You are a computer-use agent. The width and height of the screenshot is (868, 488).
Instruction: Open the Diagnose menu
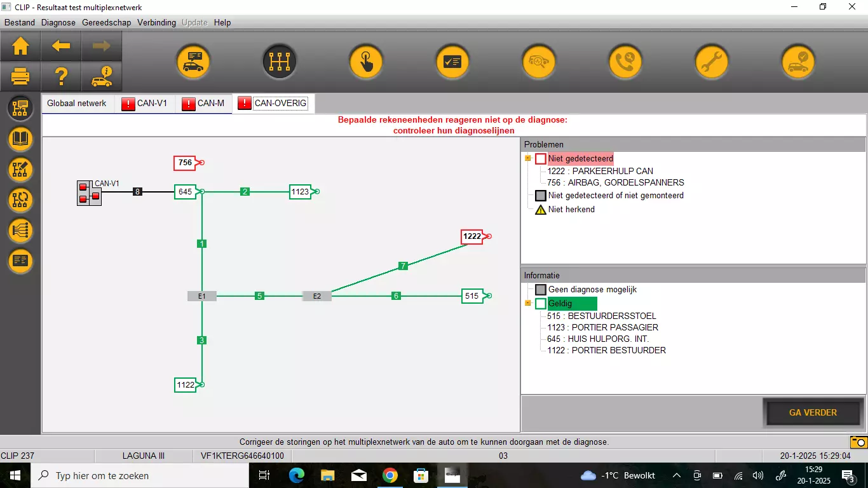coord(58,22)
